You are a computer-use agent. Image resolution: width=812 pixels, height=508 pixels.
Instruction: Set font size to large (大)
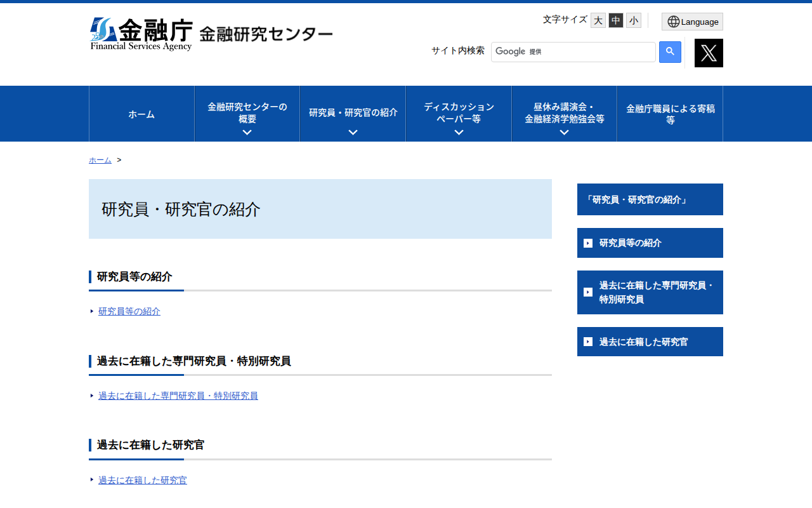(x=598, y=20)
